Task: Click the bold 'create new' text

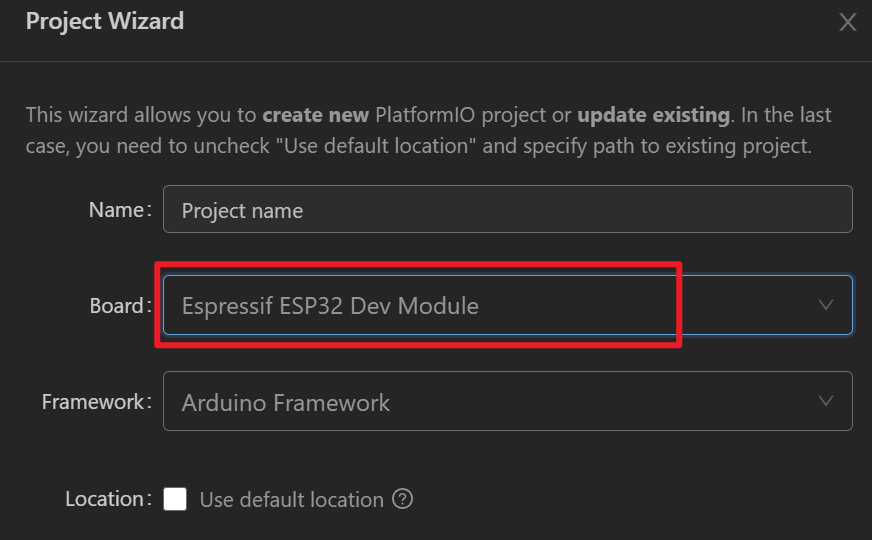Action: [x=315, y=115]
